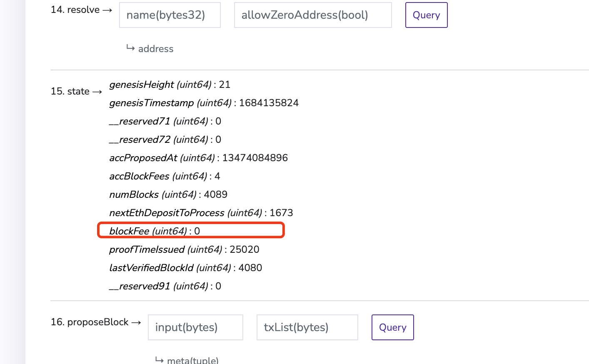Click Query for the proposeBlock method
This screenshot has height=364, width=589.
click(392, 327)
